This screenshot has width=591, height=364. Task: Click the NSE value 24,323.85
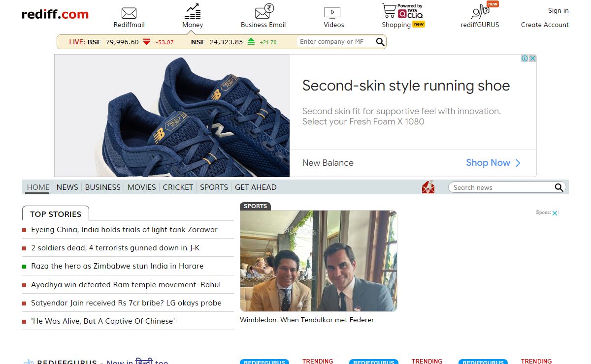click(226, 42)
